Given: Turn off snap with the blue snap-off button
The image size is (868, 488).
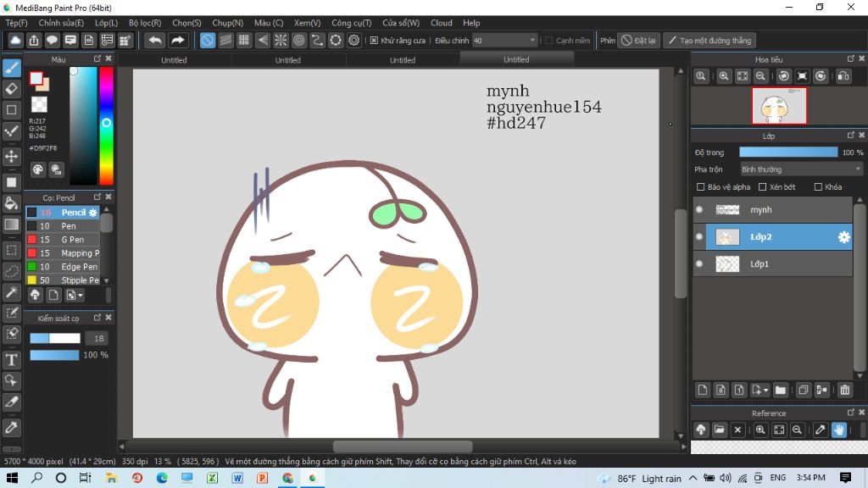Looking at the screenshot, I should (x=208, y=41).
